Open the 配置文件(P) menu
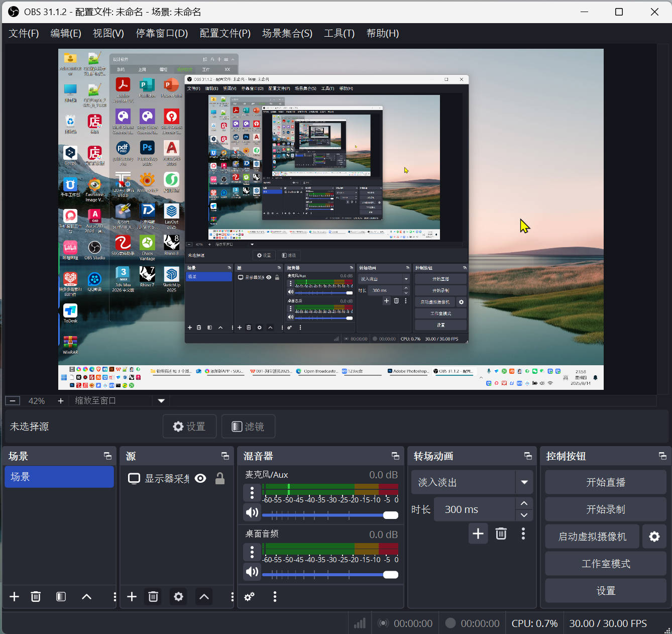Viewport: 672px width, 634px height. pos(225,33)
